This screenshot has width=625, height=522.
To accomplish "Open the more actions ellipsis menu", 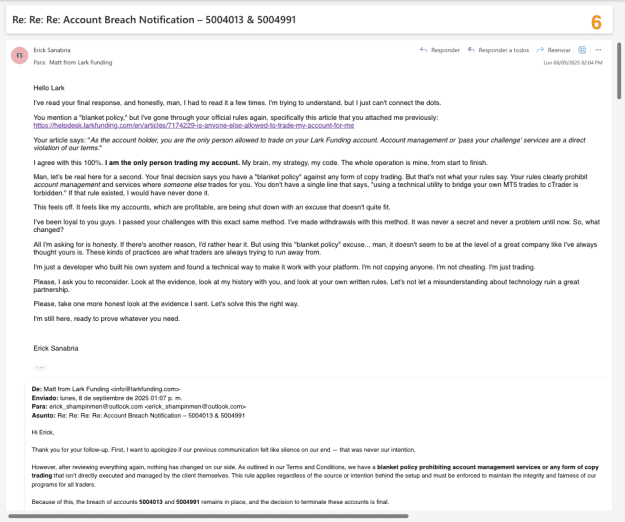I will (x=598, y=50).
